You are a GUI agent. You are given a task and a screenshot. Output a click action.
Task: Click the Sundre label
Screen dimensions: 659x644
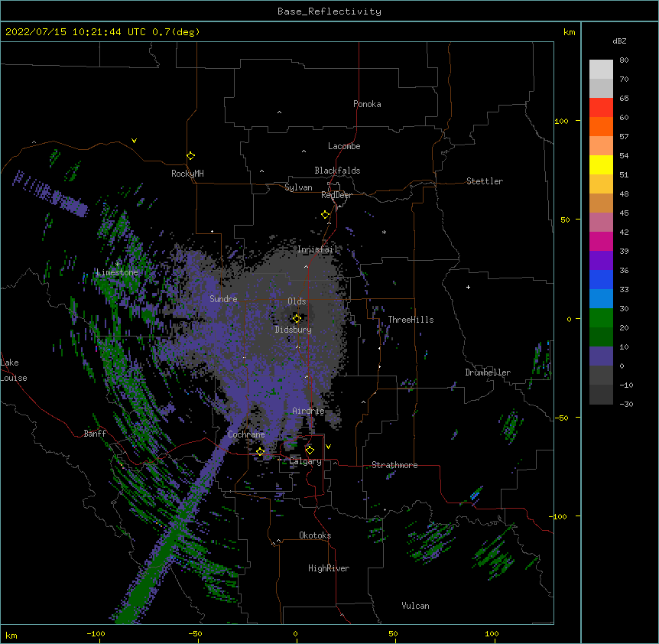[223, 299]
